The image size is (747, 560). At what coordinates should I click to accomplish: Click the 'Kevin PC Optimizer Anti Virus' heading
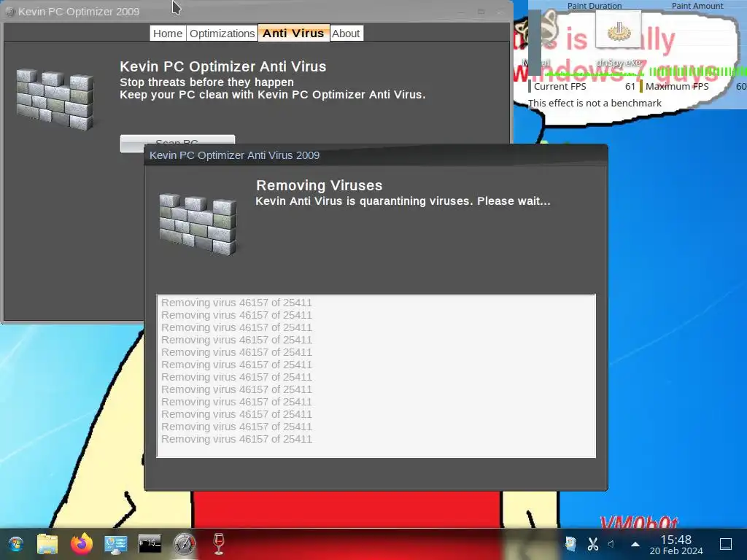(x=223, y=66)
